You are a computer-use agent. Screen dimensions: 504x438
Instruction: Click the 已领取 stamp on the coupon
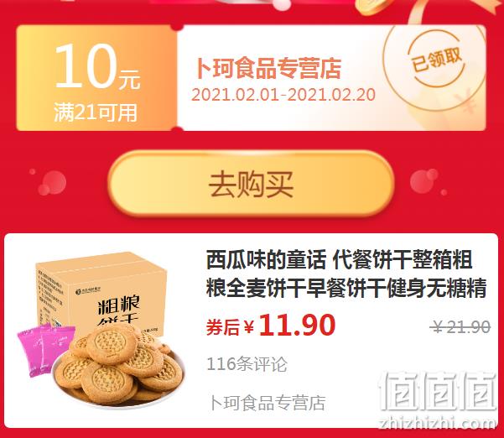pyautogui.click(x=437, y=60)
